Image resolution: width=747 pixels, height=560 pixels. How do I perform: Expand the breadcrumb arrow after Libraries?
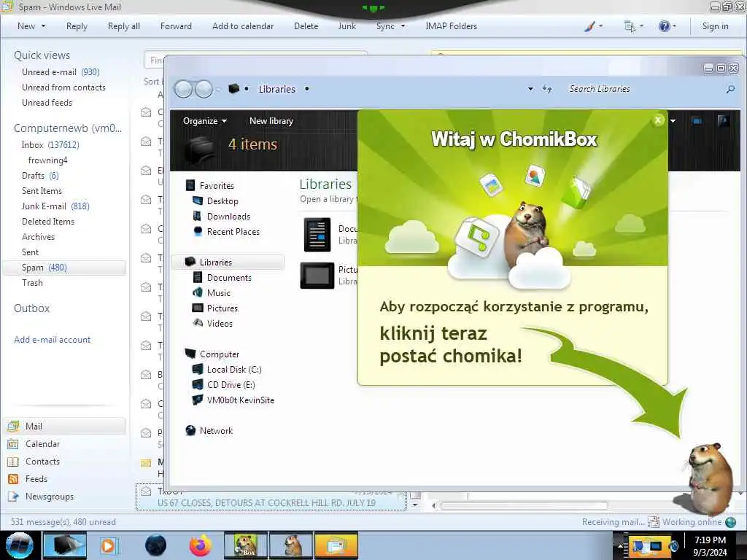pos(307,89)
